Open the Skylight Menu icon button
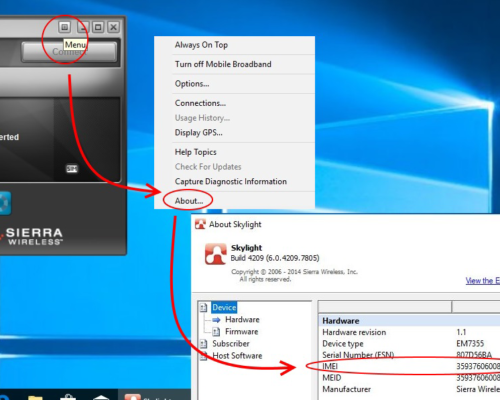 pos(64,27)
